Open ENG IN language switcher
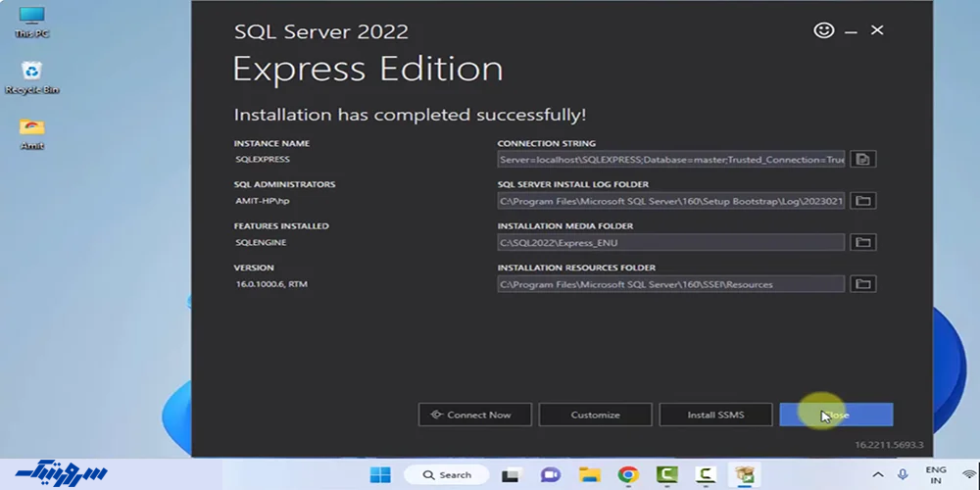 [936, 475]
